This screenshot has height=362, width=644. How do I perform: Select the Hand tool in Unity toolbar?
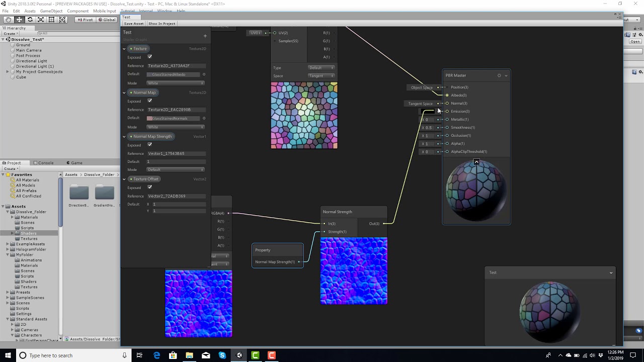tap(8, 20)
